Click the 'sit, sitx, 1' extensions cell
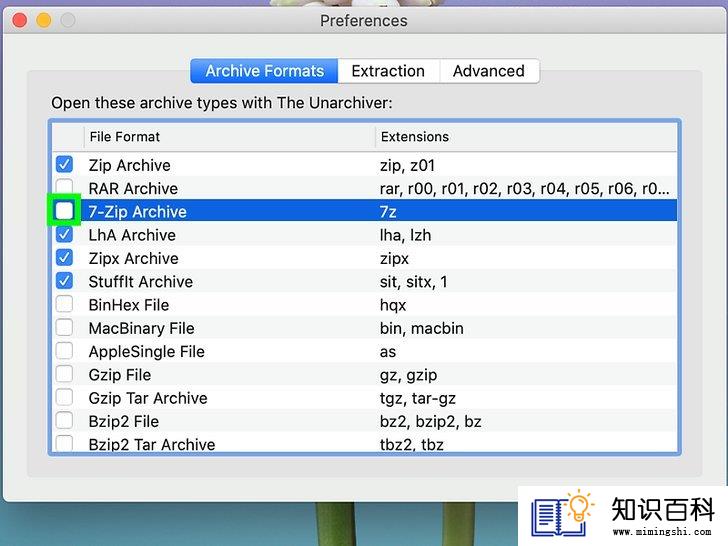 pyautogui.click(x=414, y=281)
